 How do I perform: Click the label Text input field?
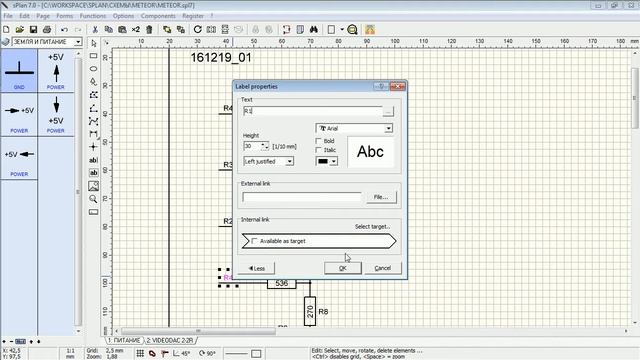(x=312, y=111)
